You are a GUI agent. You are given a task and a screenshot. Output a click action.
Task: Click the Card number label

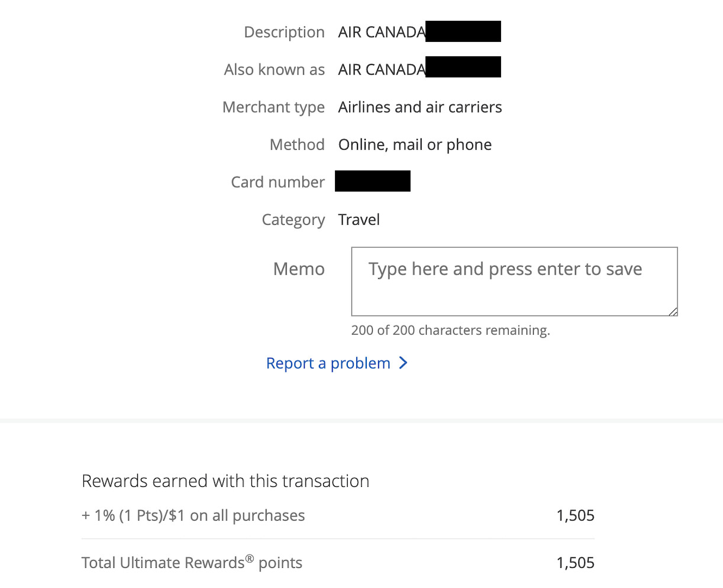point(277,182)
